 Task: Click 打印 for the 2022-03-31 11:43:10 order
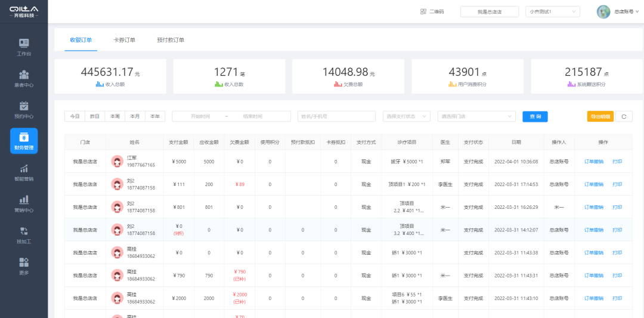[617, 298]
